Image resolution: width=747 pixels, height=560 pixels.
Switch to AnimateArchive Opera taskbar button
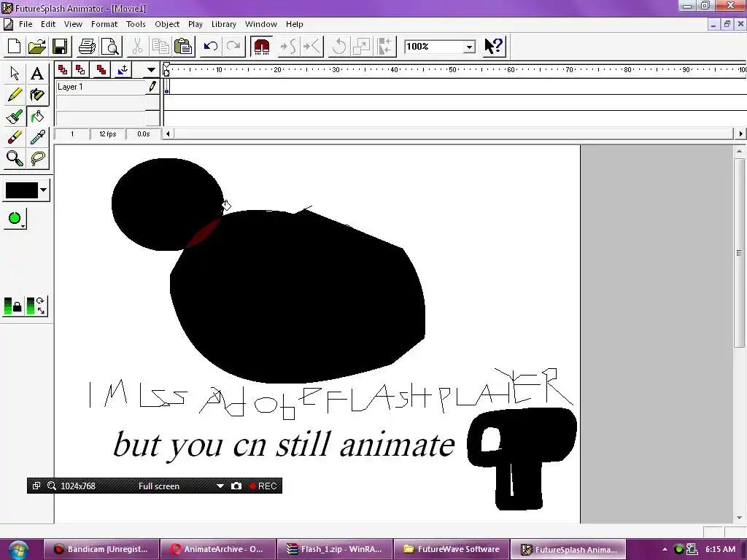click(217, 549)
